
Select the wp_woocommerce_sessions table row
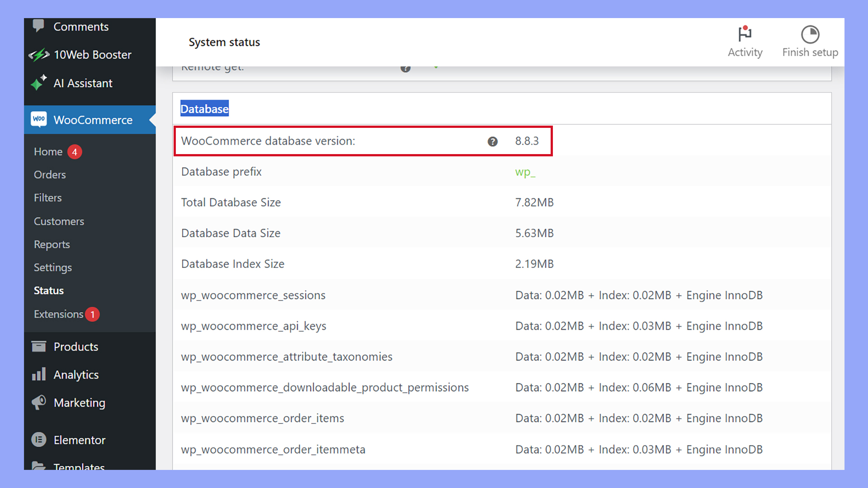[x=253, y=295]
